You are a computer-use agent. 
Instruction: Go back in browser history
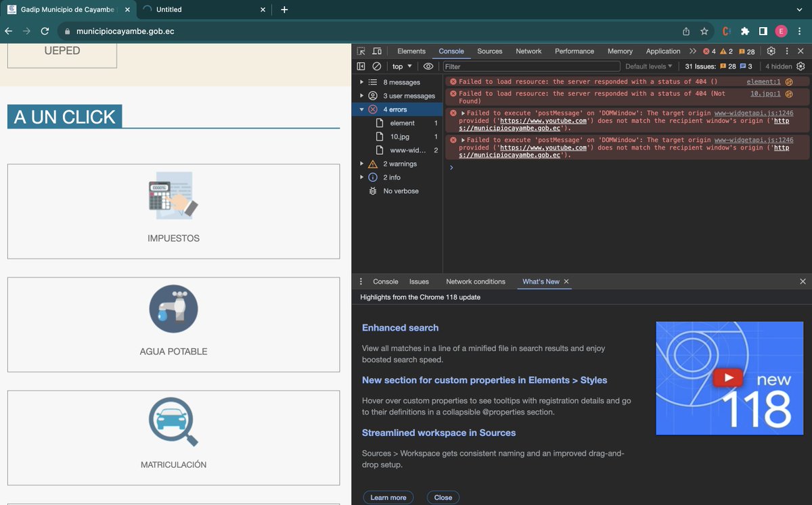9,31
